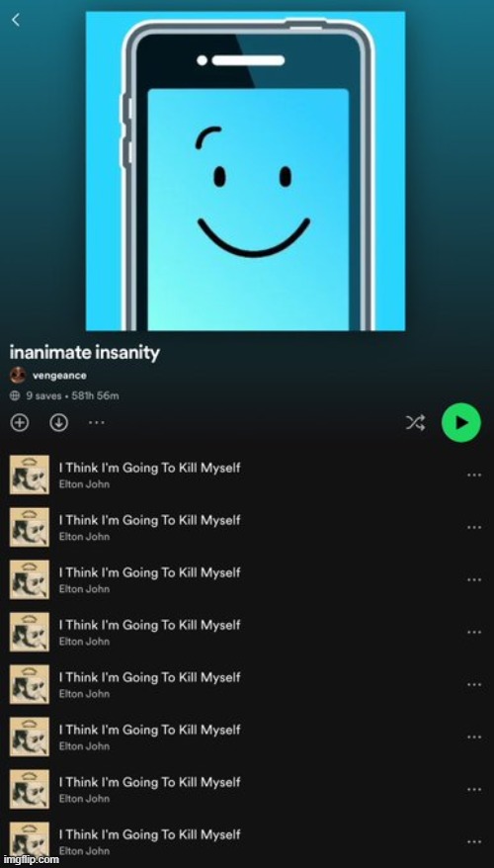The width and height of the screenshot is (494, 868).
Task: Download the inanimate insanity playlist
Action: (x=58, y=423)
